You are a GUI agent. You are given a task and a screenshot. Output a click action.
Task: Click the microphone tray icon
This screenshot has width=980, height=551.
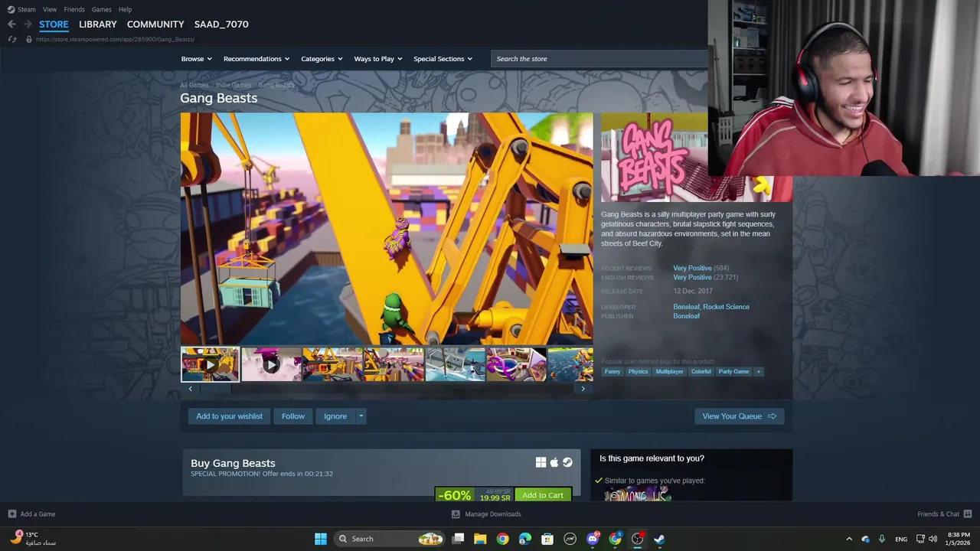[882, 539]
